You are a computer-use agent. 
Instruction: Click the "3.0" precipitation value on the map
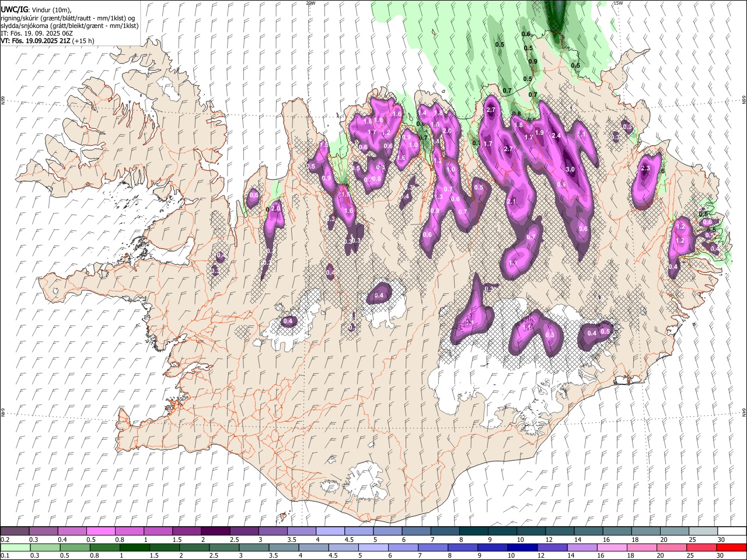pos(571,170)
